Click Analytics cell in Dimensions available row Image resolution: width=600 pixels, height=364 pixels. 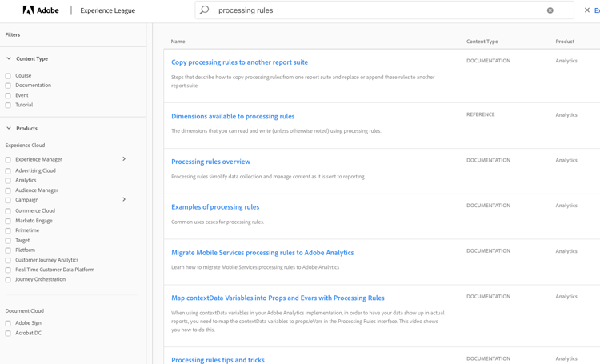point(566,114)
